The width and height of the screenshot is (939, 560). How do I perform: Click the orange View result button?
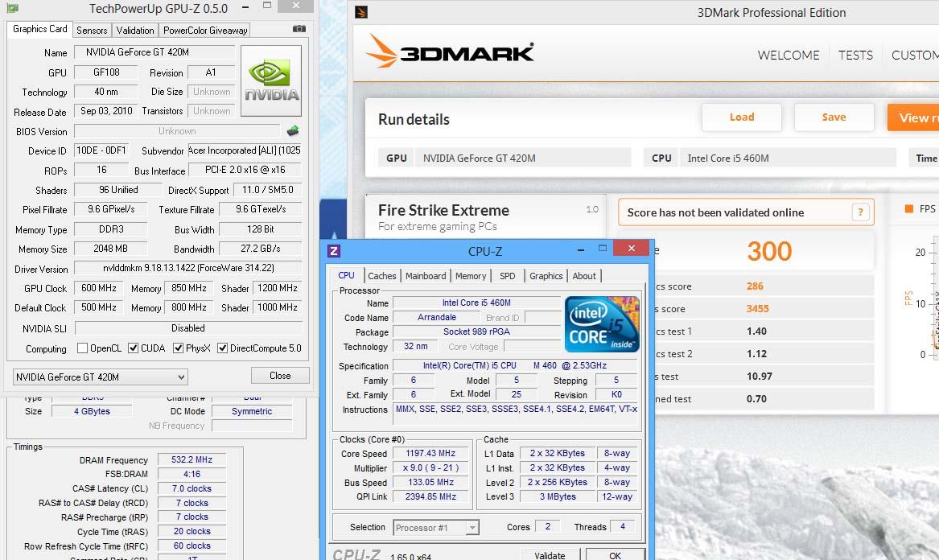(913, 117)
